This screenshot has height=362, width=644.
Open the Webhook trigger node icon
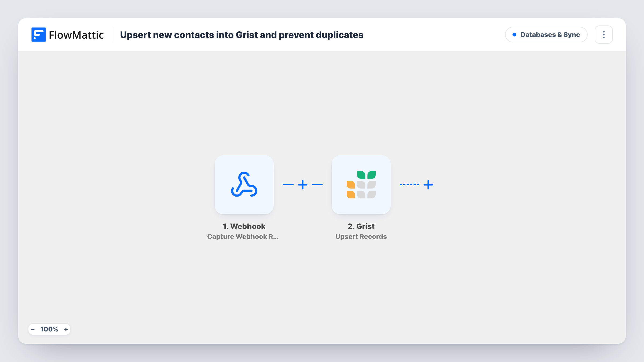pyautogui.click(x=244, y=184)
